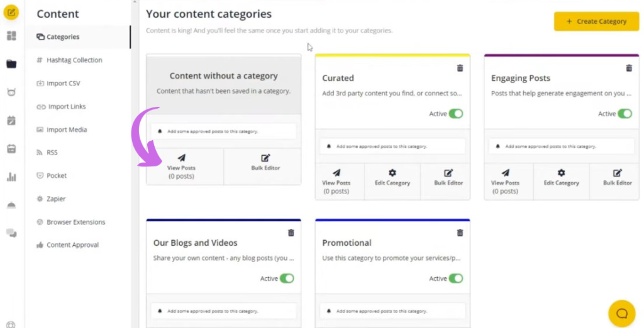Disable Active switch on Our Blogs and Videos

click(287, 278)
